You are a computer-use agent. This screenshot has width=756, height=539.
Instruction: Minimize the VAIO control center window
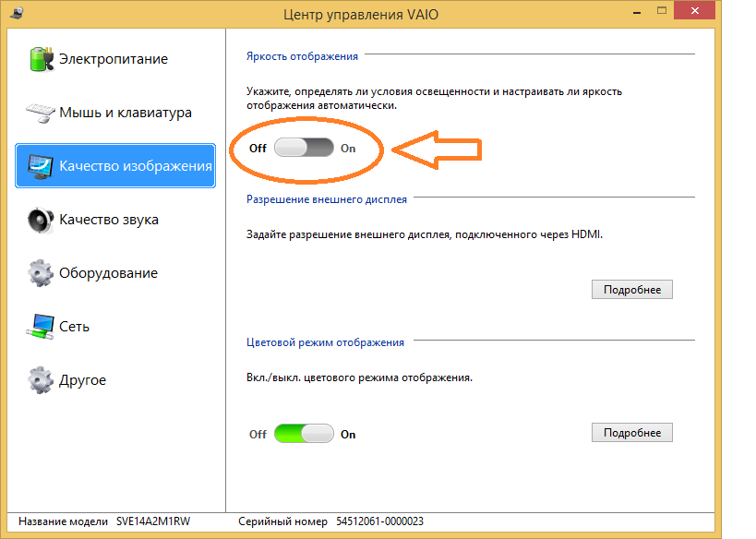[637, 12]
